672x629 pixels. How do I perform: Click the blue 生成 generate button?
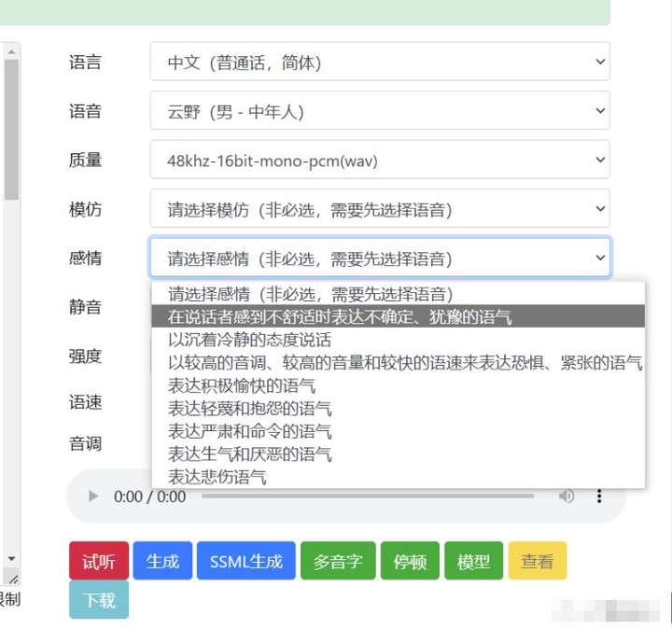pos(162,561)
